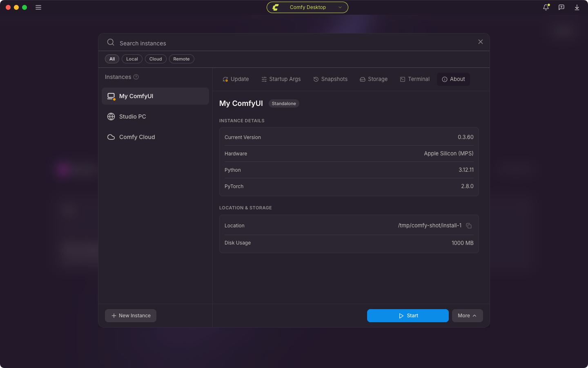Click the Instances help question icon

(136, 77)
